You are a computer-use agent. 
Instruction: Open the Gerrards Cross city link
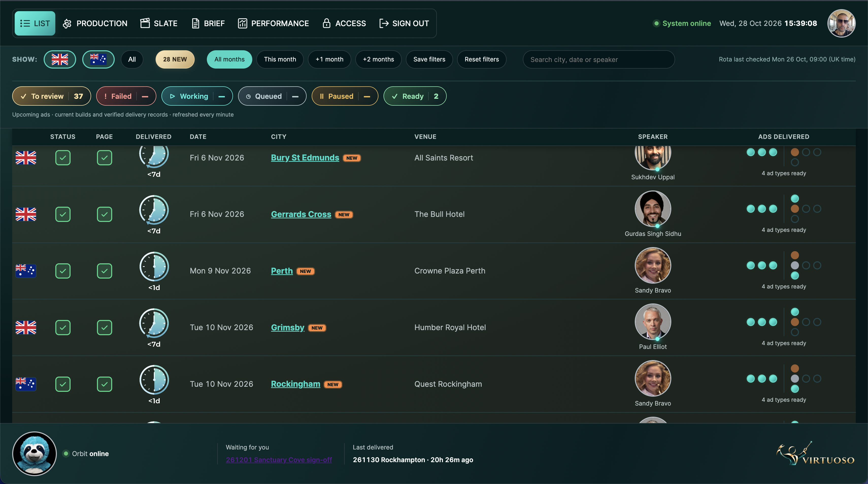point(301,214)
